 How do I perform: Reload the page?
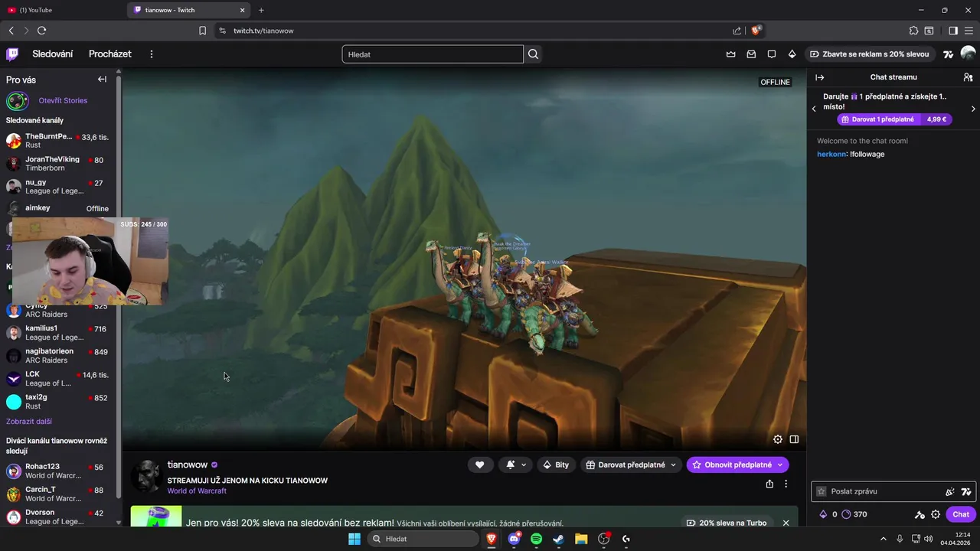[41, 31]
